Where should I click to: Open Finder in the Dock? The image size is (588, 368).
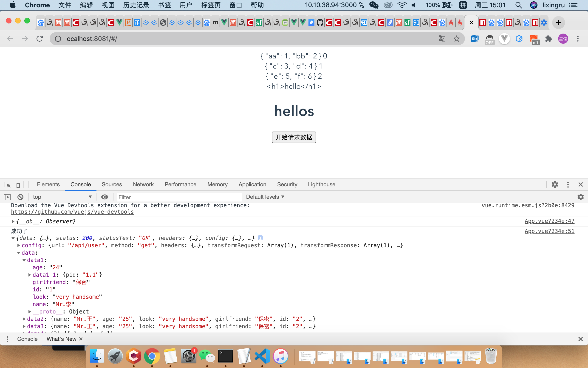coord(97,356)
